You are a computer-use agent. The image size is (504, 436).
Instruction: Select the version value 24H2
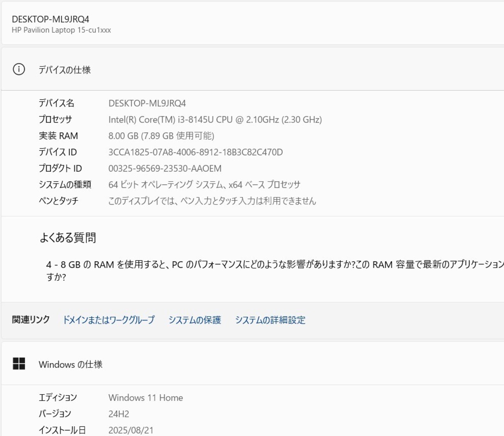[119, 414]
